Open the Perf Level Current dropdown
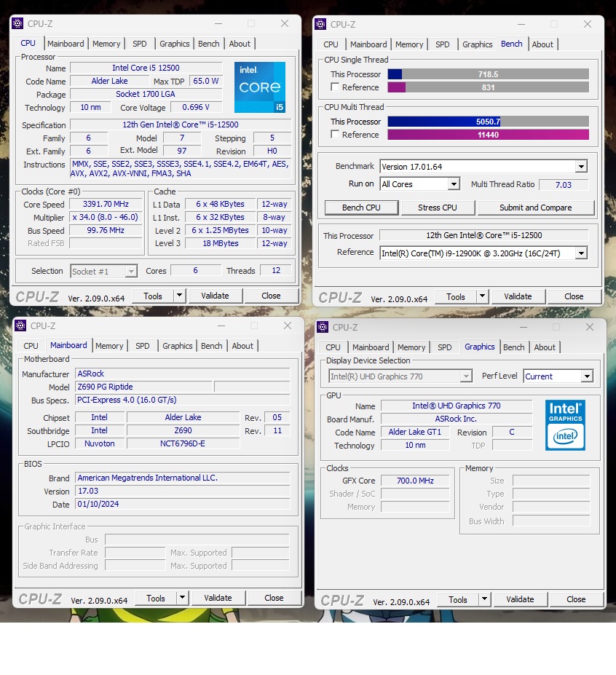 (587, 376)
